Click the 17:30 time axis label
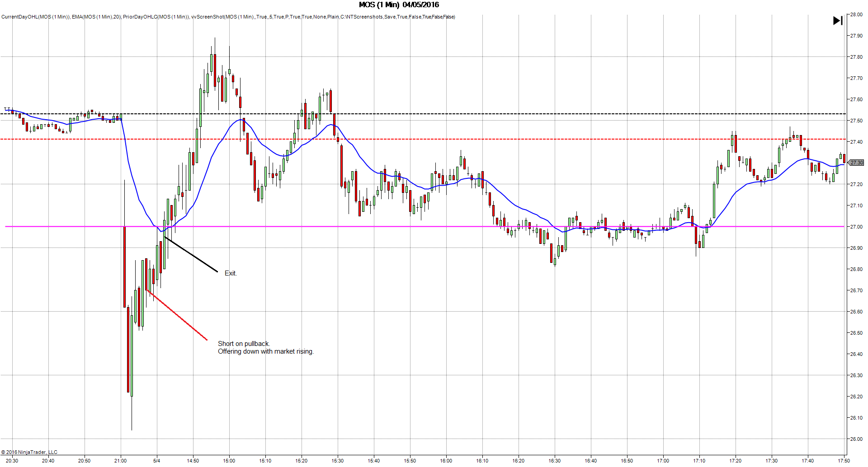 (x=772, y=461)
